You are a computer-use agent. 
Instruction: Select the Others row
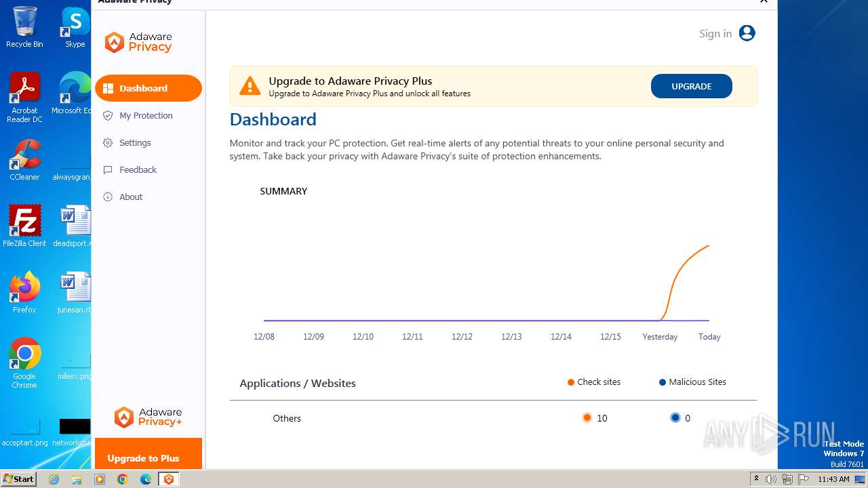493,418
